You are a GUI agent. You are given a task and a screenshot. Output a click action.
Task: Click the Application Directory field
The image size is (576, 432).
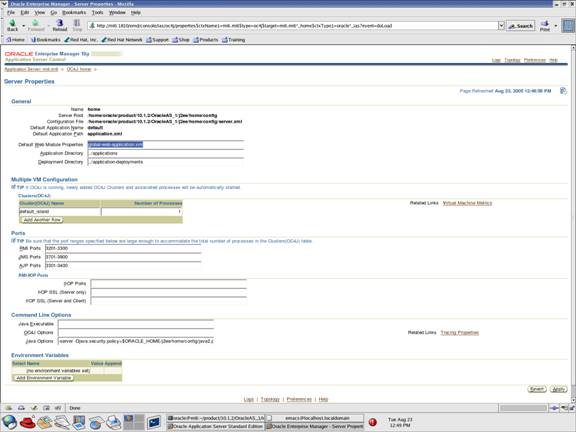[165, 153]
